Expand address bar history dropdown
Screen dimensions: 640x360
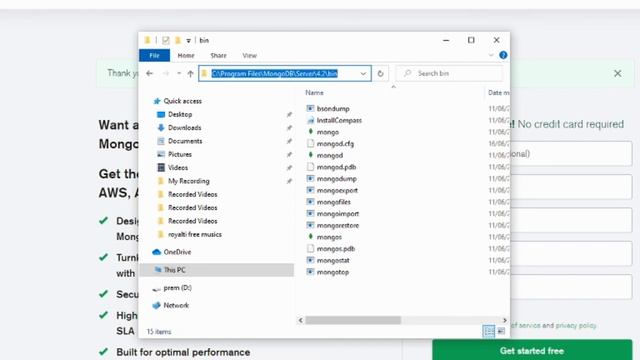click(363, 73)
